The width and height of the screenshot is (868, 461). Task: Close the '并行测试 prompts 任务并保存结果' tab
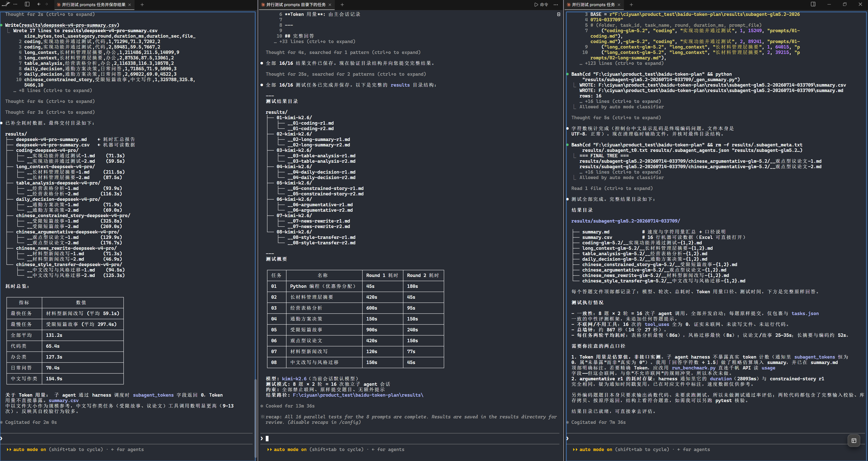[x=130, y=5]
